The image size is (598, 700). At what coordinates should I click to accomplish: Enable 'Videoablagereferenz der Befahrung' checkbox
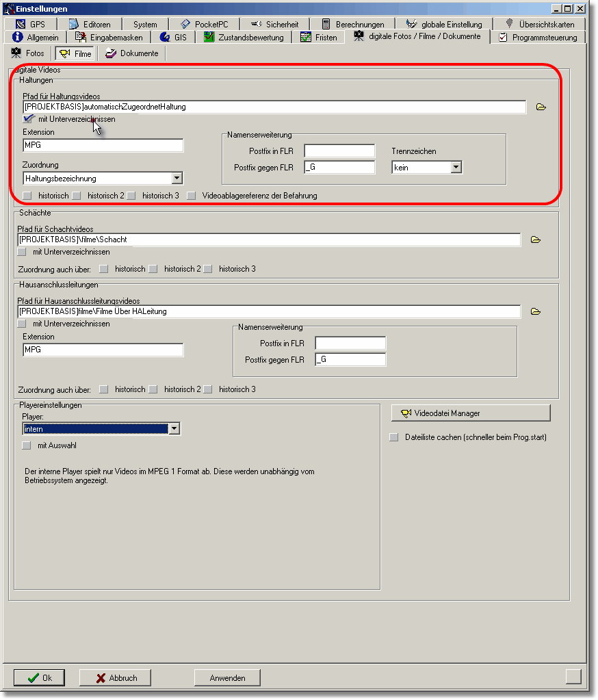(x=192, y=196)
